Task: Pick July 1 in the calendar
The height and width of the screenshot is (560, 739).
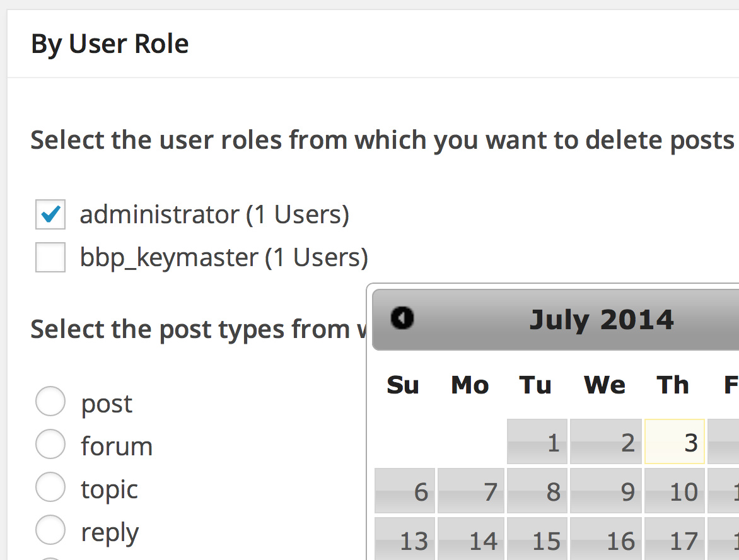Action: click(537, 441)
